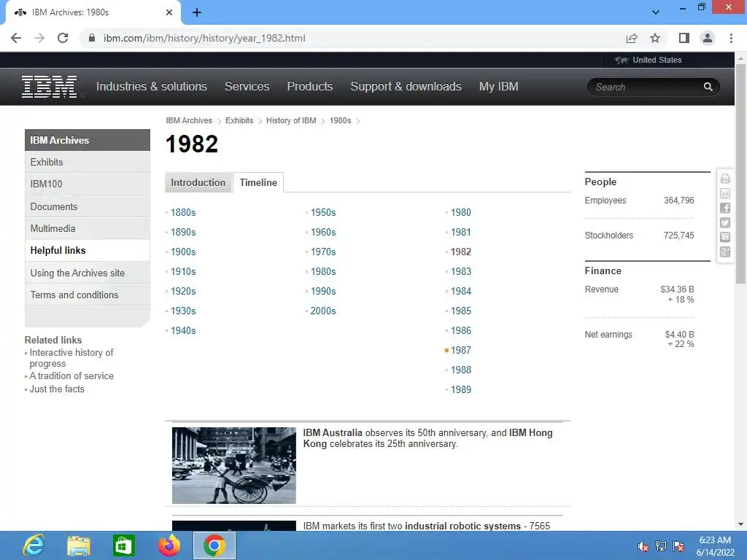Open Chrome side panel icon
Viewport: 747px width, 560px height.
(684, 38)
